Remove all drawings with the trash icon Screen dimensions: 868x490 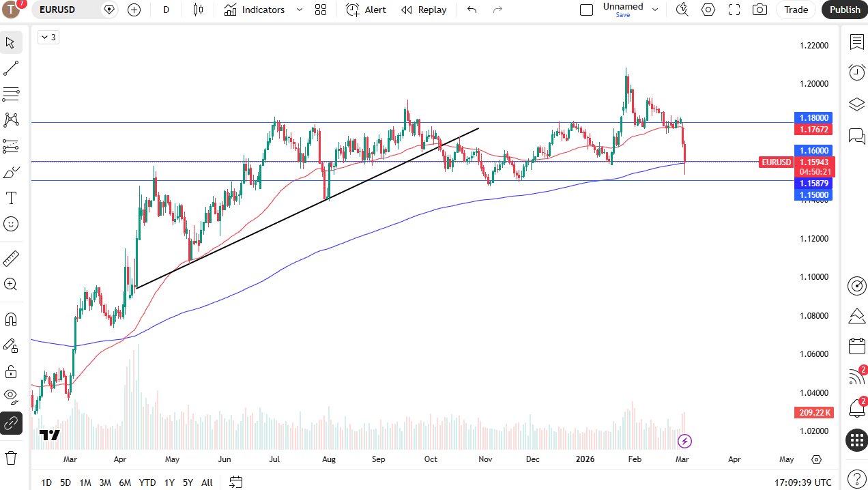point(11,458)
